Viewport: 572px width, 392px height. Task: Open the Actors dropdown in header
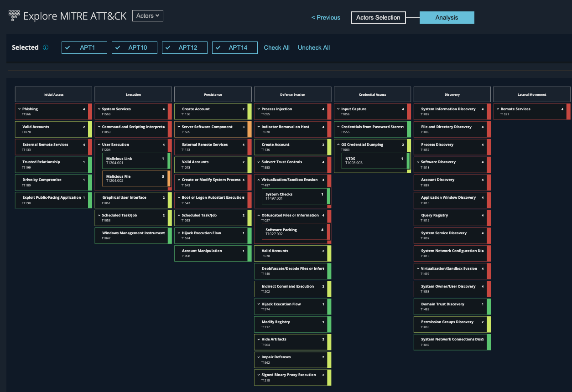click(x=148, y=15)
